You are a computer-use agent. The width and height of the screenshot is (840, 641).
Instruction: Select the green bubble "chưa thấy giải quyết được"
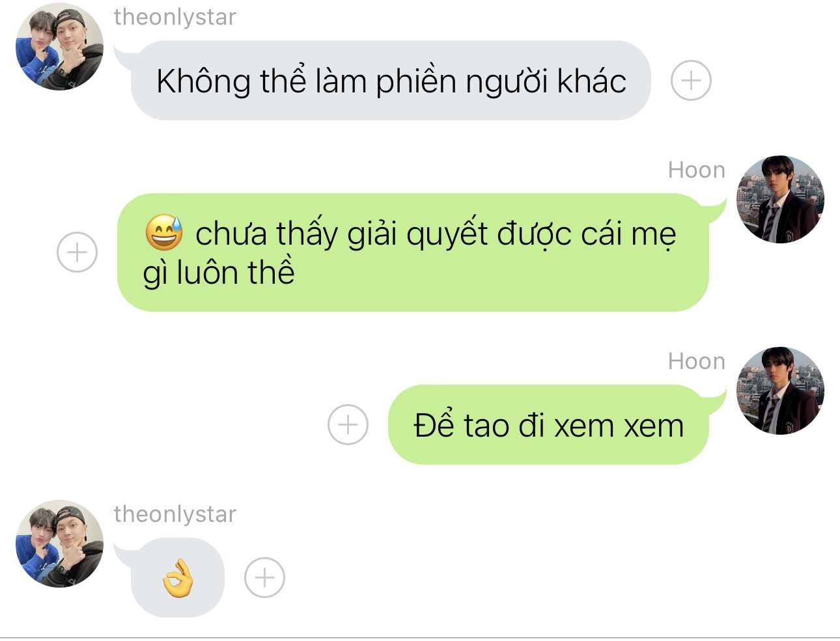point(413,252)
